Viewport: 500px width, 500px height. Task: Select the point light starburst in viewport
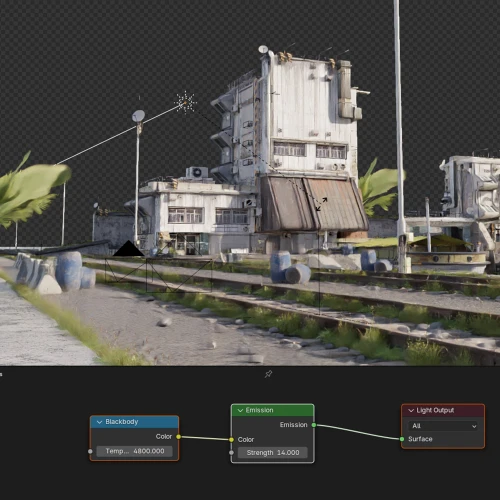click(185, 103)
